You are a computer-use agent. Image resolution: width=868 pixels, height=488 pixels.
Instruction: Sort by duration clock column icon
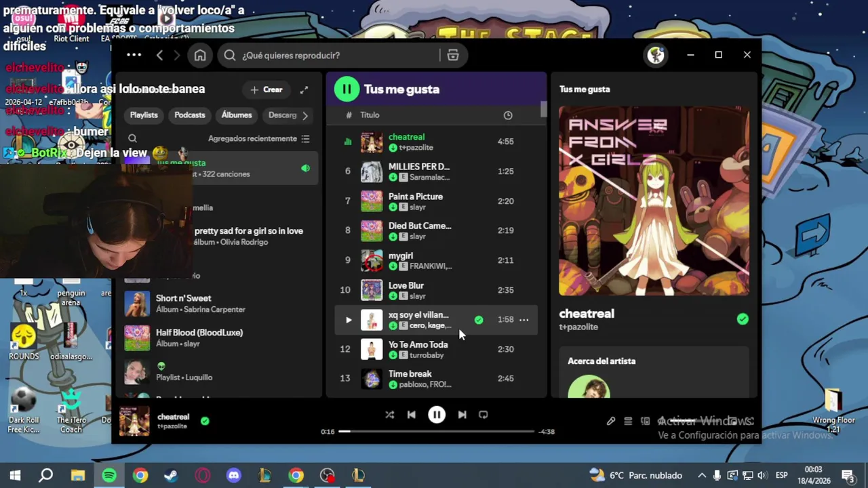[x=508, y=115]
